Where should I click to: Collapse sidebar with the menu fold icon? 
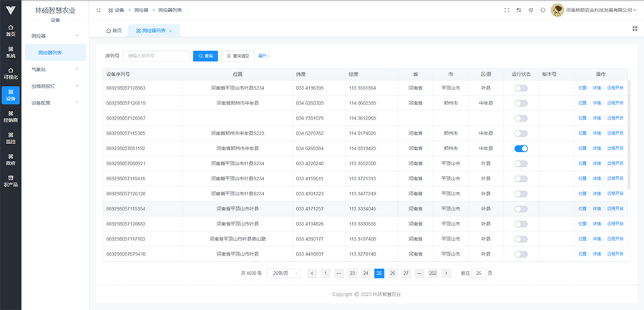(x=99, y=10)
